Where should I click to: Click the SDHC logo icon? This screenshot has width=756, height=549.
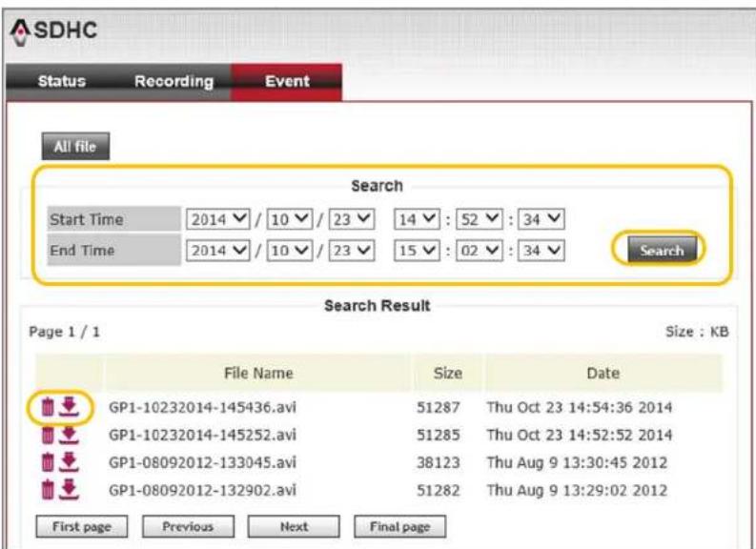click(x=20, y=31)
